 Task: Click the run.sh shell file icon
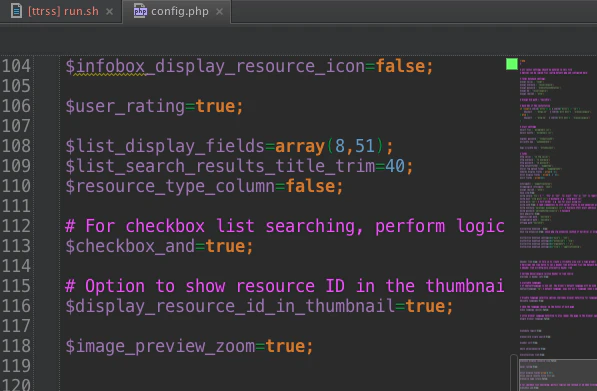(x=16, y=11)
